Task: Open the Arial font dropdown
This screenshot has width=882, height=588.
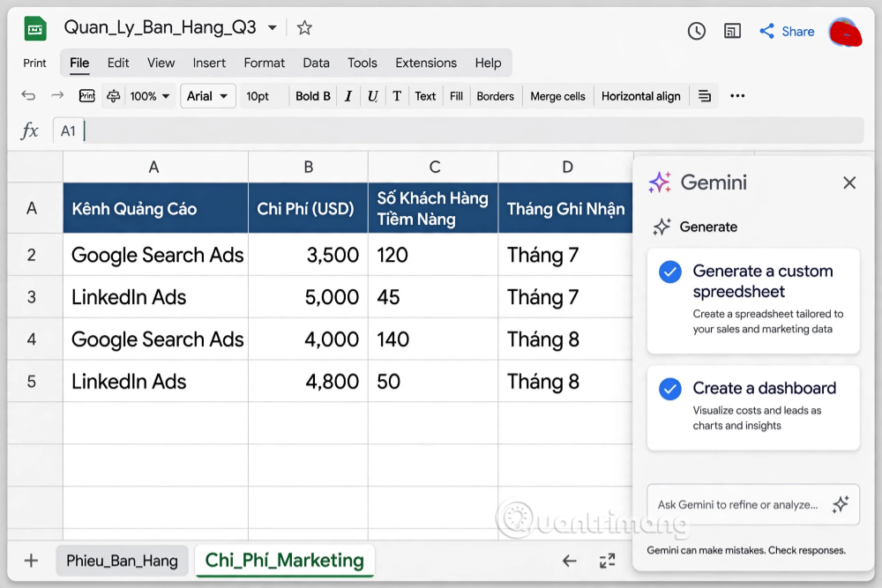Action: pos(207,96)
